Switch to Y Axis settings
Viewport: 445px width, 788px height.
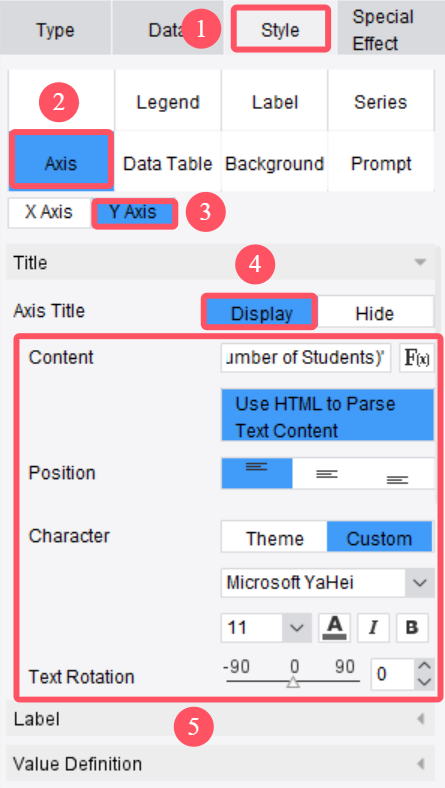coord(134,212)
